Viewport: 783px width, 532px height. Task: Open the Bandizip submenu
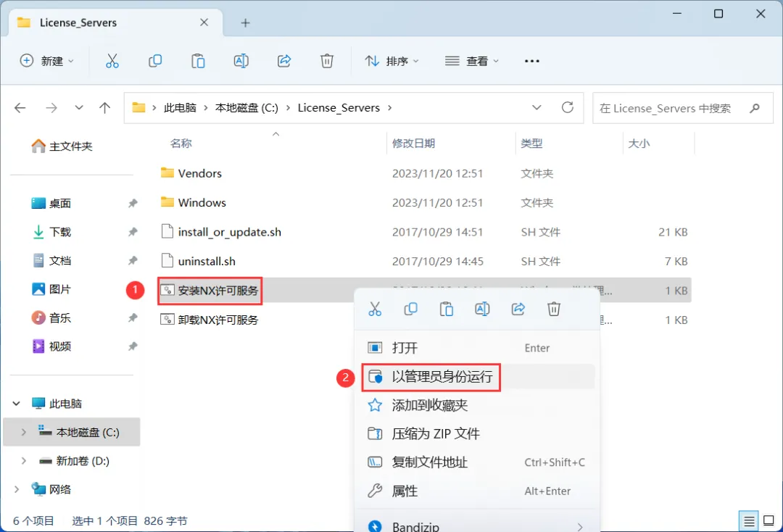[x=478, y=526]
